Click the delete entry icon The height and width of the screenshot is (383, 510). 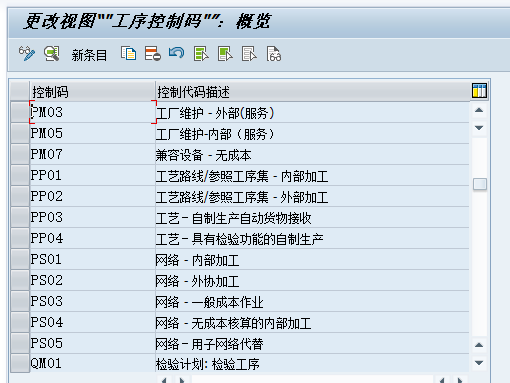[x=153, y=54]
